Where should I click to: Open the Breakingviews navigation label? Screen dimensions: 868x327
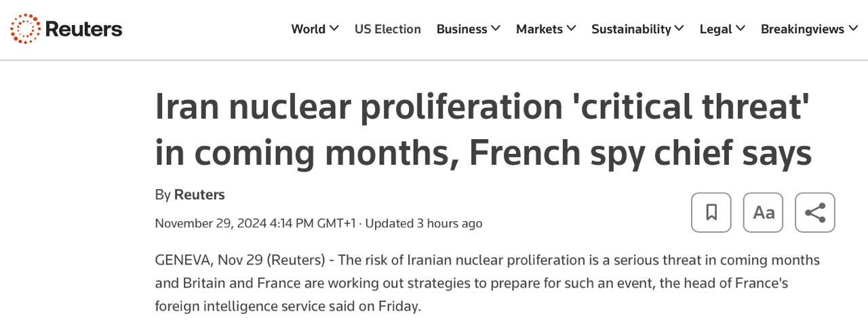tap(802, 29)
